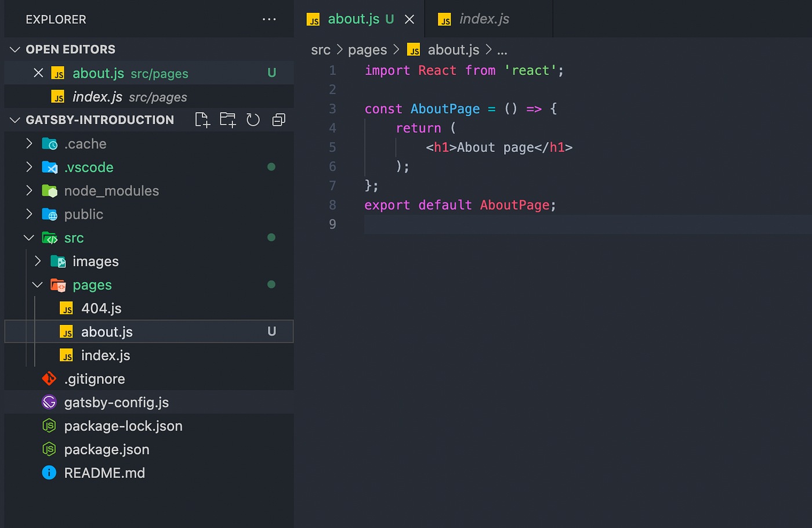This screenshot has height=528, width=812.
Task: Click the package.json npm icon
Action: coord(49,449)
